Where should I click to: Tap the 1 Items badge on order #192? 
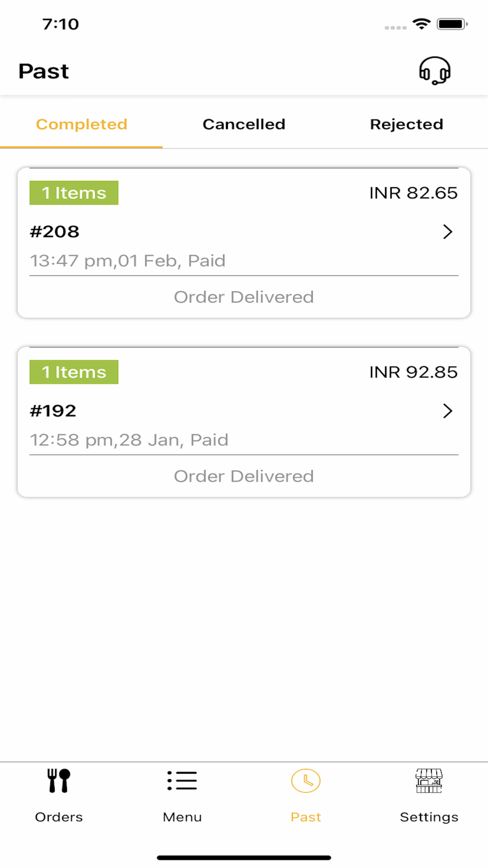(x=74, y=372)
